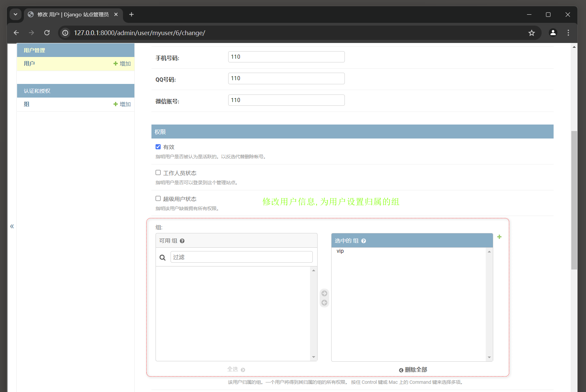Select vip in the chosen groups list

[340, 251]
